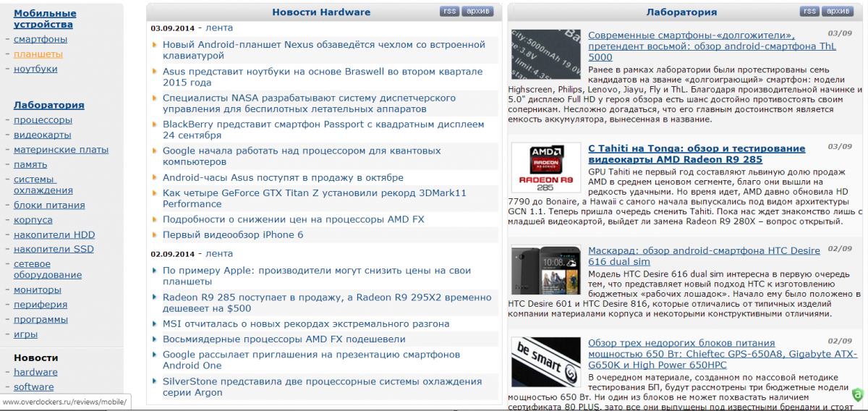Read the Android-часы Asus news item
868x411 pixels.
pos(283,177)
